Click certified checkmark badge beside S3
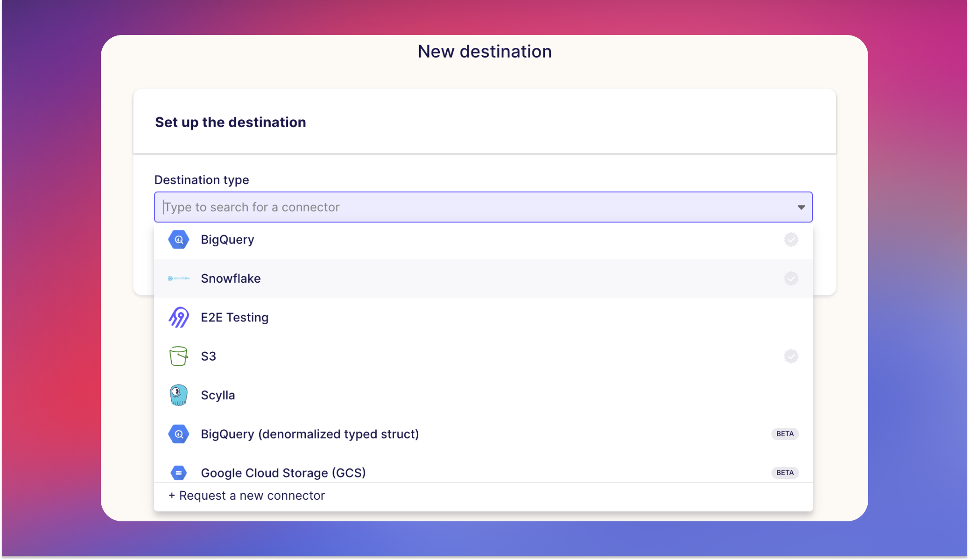Viewport: 969px width, 560px height. click(x=791, y=356)
